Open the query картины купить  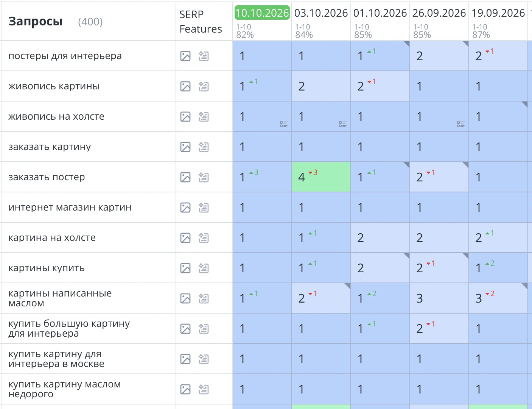tap(47, 268)
